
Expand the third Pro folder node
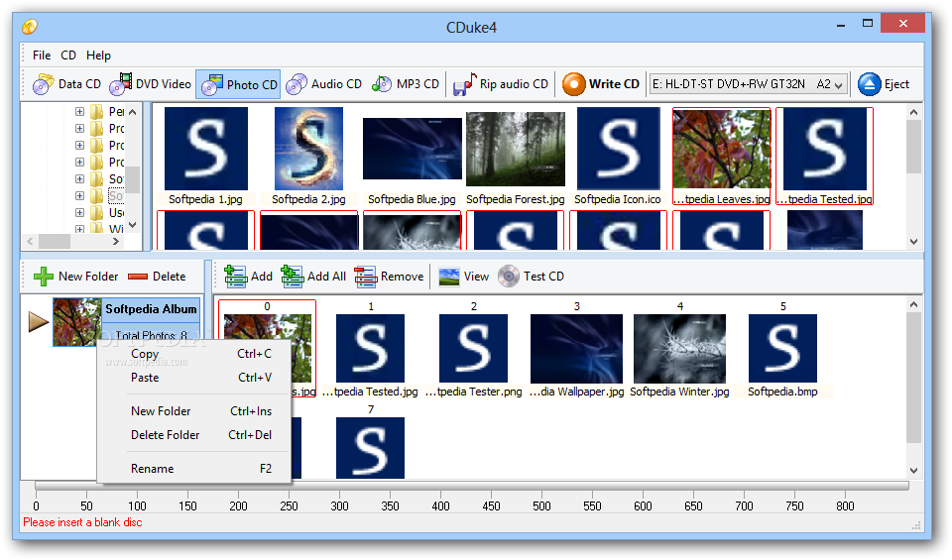pyautogui.click(x=79, y=162)
